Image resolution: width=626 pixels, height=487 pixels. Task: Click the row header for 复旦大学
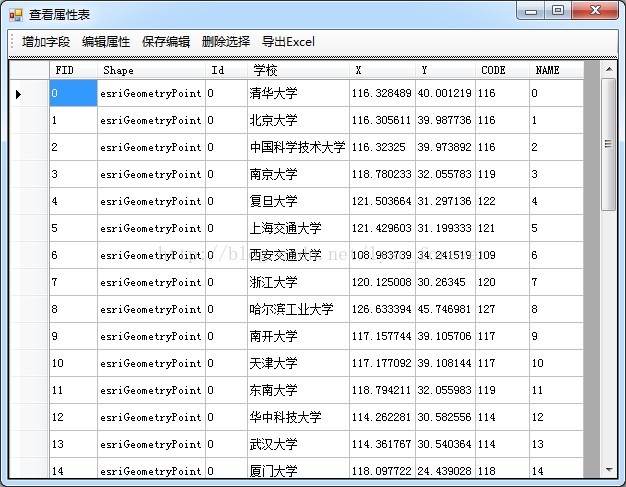(x=29, y=201)
